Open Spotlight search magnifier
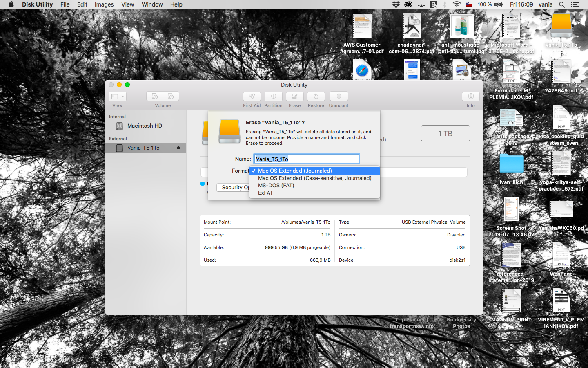The image size is (588, 368). coord(562,4)
